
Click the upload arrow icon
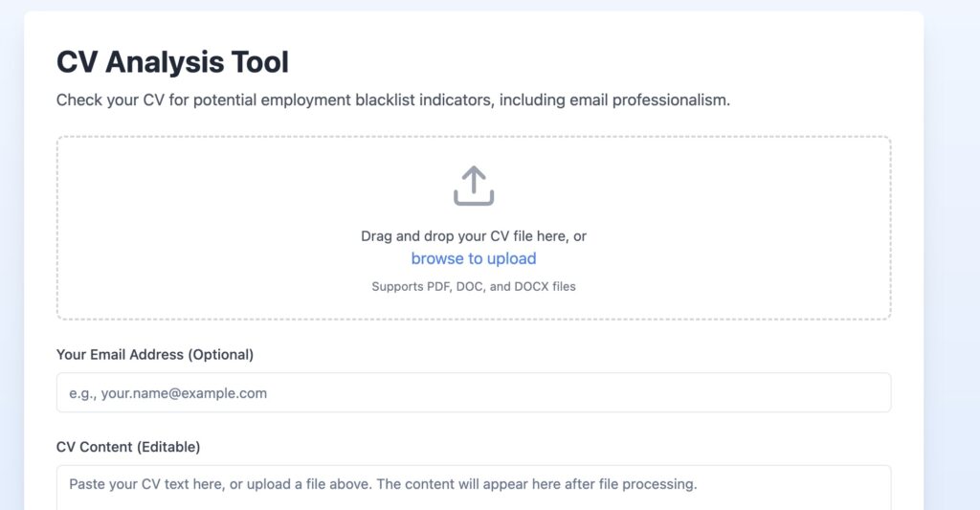[x=474, y=186]
